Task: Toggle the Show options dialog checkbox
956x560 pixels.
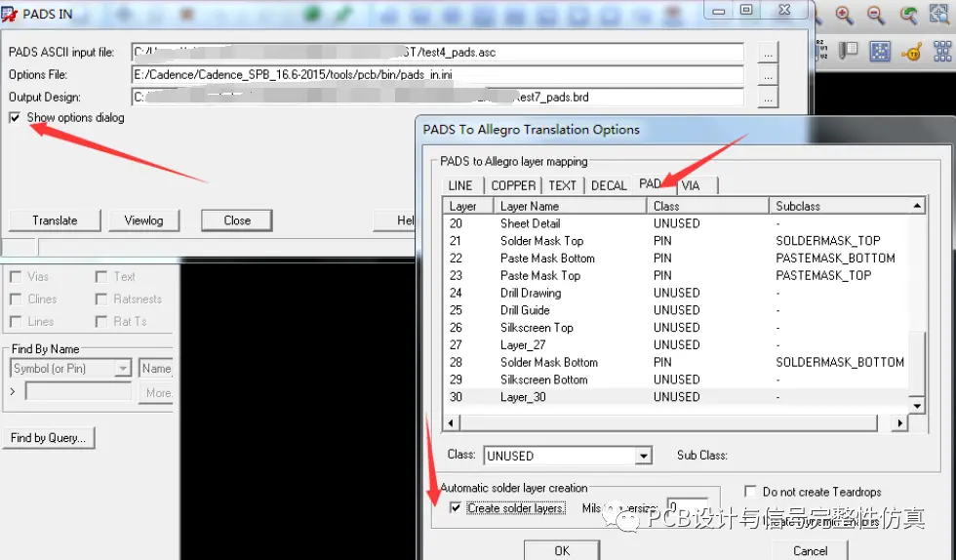Action: [x=15, y=117]
